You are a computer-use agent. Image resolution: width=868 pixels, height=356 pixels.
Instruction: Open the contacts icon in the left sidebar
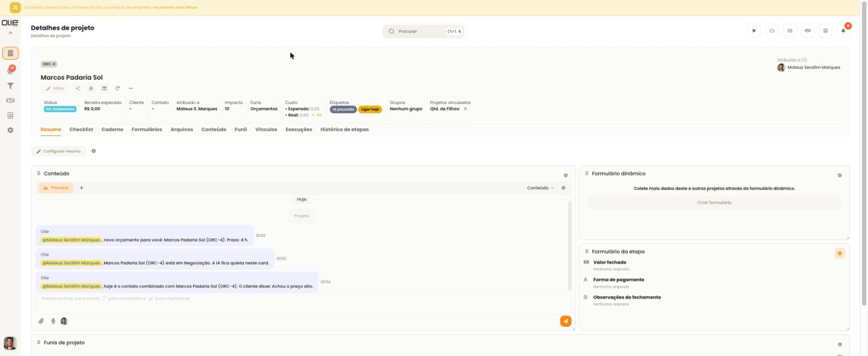pos(10,116)
